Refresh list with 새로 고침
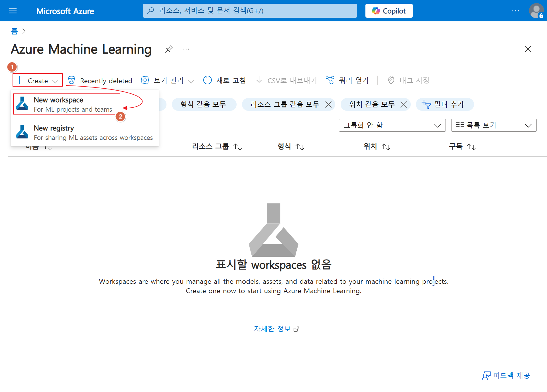 tap(224, 80)
